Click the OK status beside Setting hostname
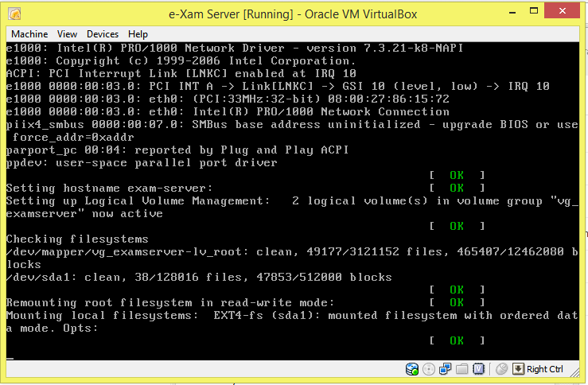Screen dimensions: 588x385 pos(457,188)
